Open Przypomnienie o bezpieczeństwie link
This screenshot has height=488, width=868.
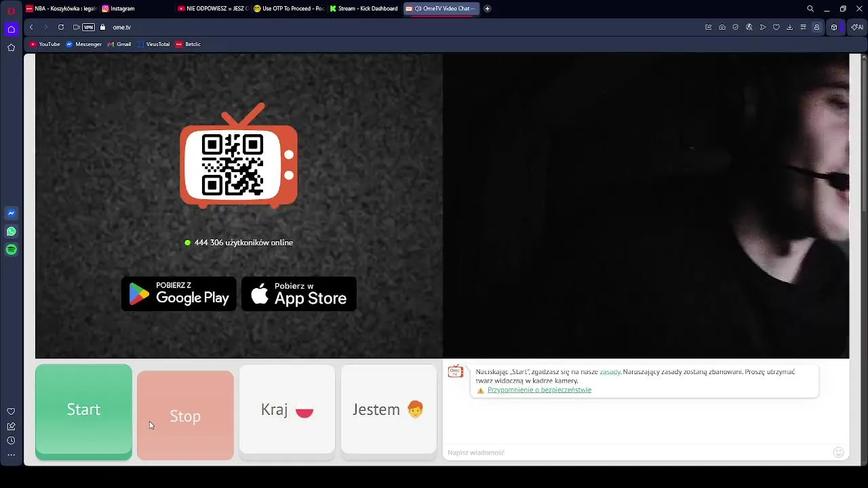point(539,390)
